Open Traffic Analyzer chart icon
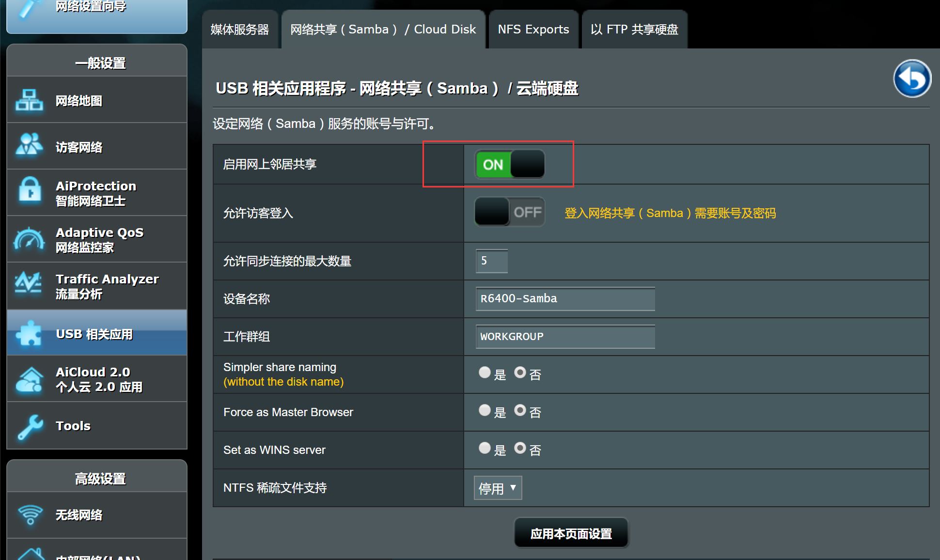The width and height of the screenshot is (940, 560). [x=28, y=283]
